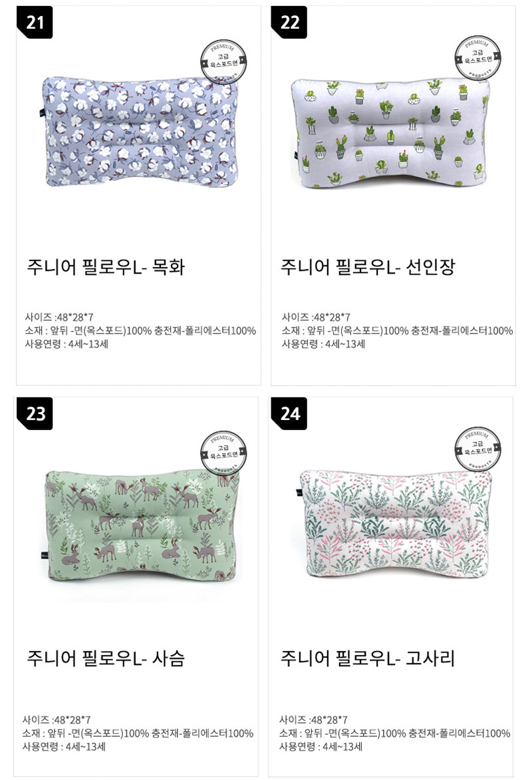Click the size text under 목화 pillow
The image size is (532, 780).
[59, 317]
